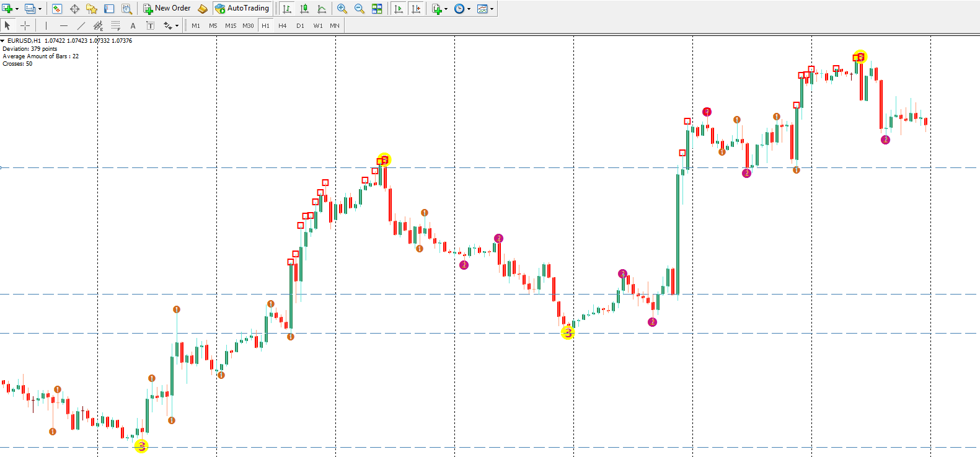The height and width of the screenshot is (457, 980).
Task: Click the 'Average Amount of Bars : 22' label
Action: pyautogui.click(x=41, y=56)
